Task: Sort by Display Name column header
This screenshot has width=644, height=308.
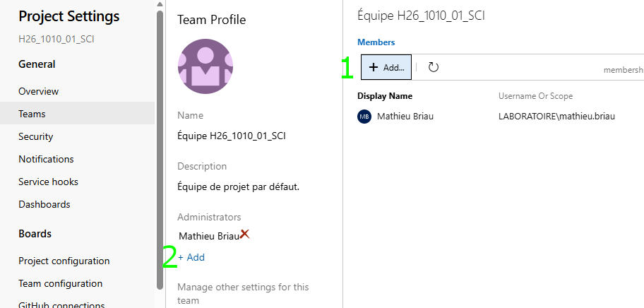Action: coord(385,96)
